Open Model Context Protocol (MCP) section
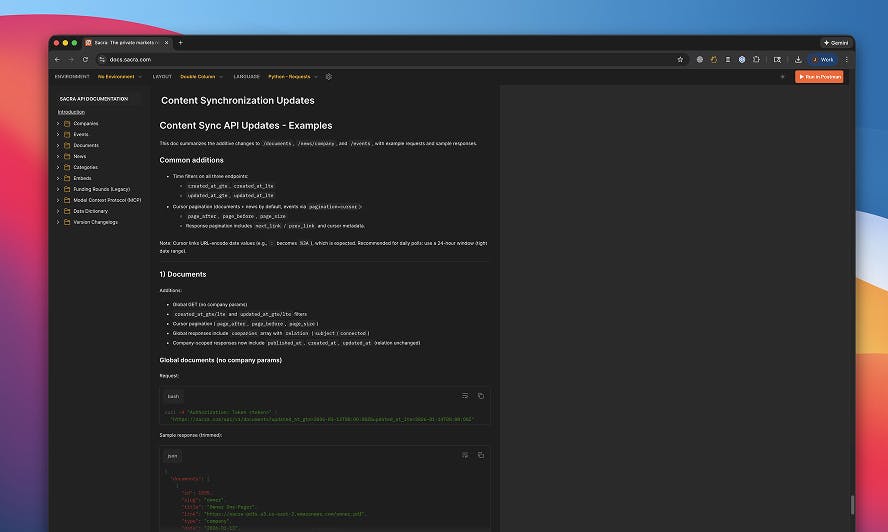This screenshot has height=532, width=888. click(107, 200)
